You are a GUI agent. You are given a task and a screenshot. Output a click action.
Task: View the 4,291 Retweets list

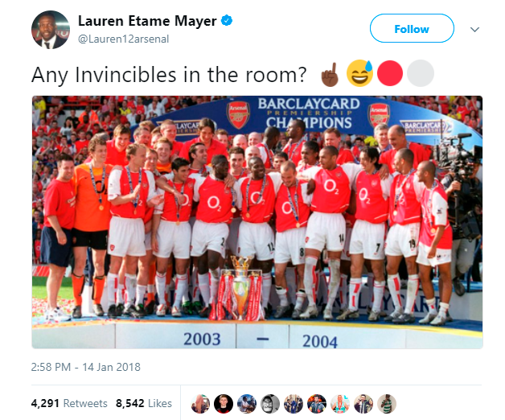tap(69, 403)
